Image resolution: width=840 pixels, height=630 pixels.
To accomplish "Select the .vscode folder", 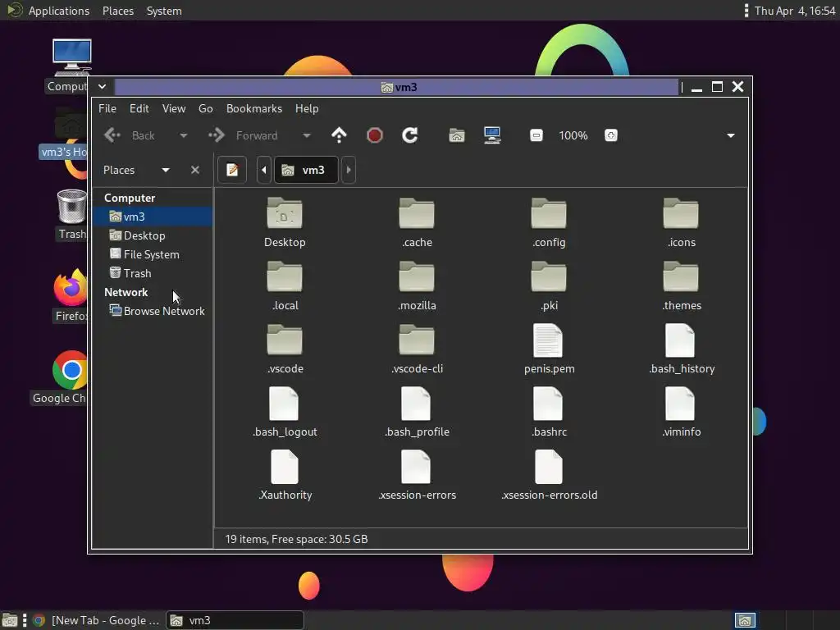I will (x=285, y=340).
